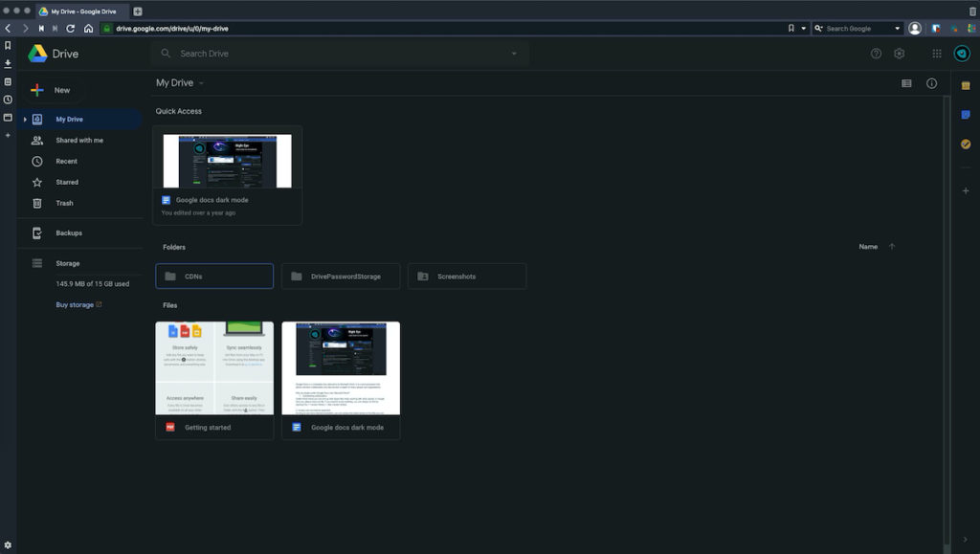980x554 pixels.
Task: Toggle to list view layout
Action: (x=905, y=83)
